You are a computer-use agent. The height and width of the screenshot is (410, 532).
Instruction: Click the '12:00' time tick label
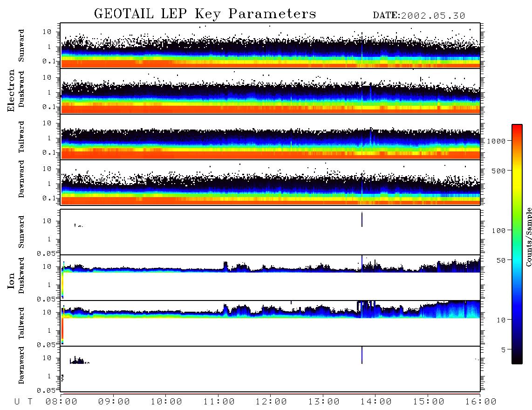point(271,402)
